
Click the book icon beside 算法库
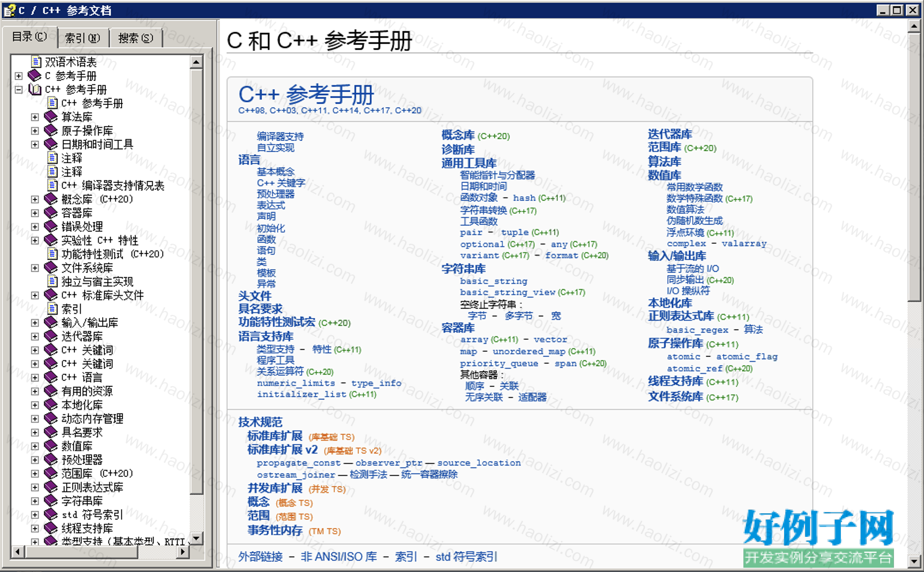pyautogui.click(x=51, y=117)
